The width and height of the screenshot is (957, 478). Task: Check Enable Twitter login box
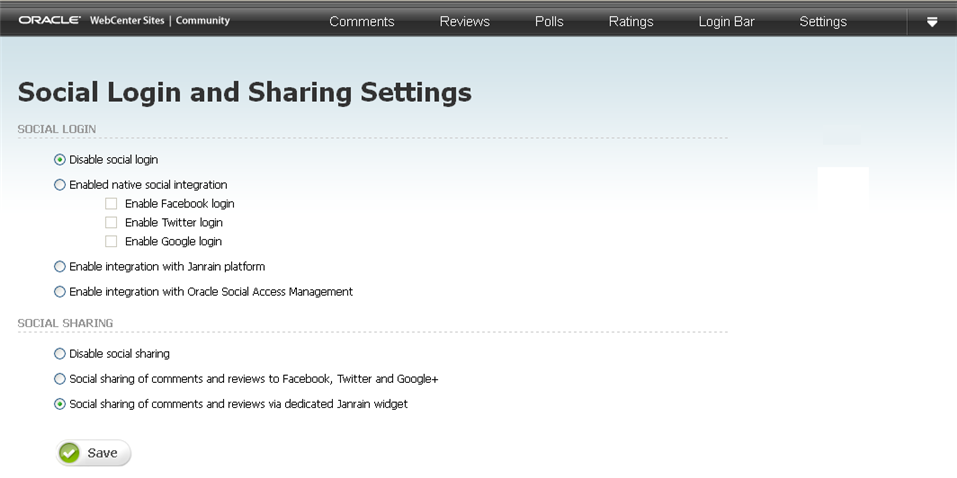(x=111, y=222)
